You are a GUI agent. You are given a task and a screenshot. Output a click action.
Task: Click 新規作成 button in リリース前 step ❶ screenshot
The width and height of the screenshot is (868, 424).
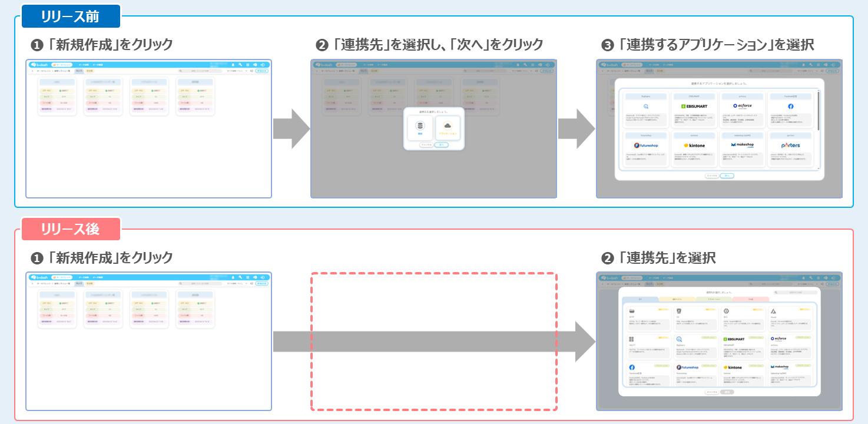tap(262, 71)
